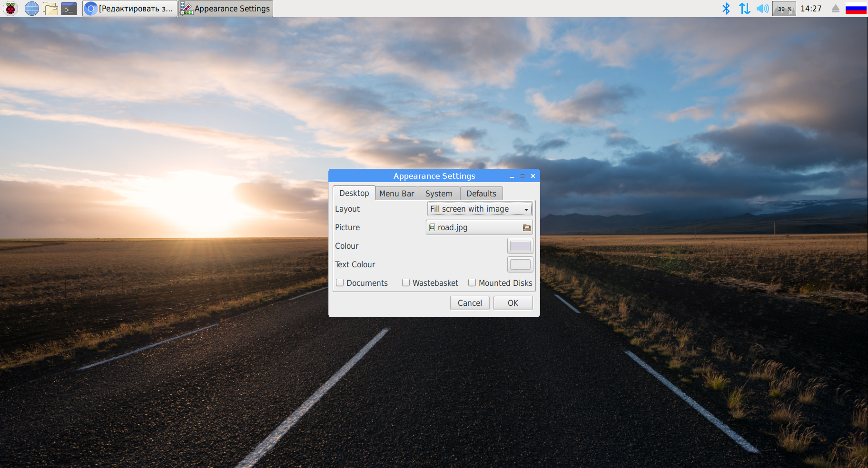Image resolution: width=868 pixels, height=468 pixels.
Task: Enable the Wastebasket checkbox
Action: [406, 283]
